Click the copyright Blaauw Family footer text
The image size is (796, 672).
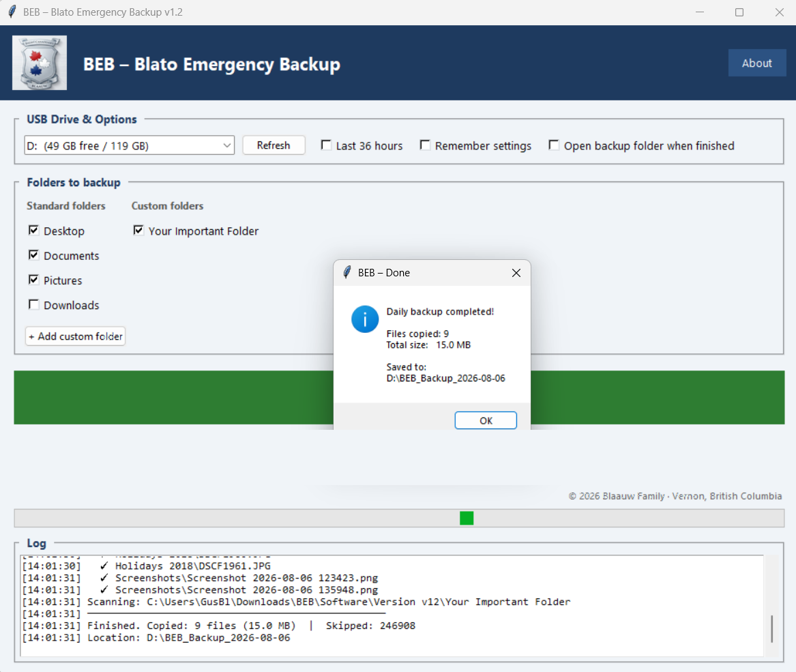pyautogui.click(x=675, y=496)
